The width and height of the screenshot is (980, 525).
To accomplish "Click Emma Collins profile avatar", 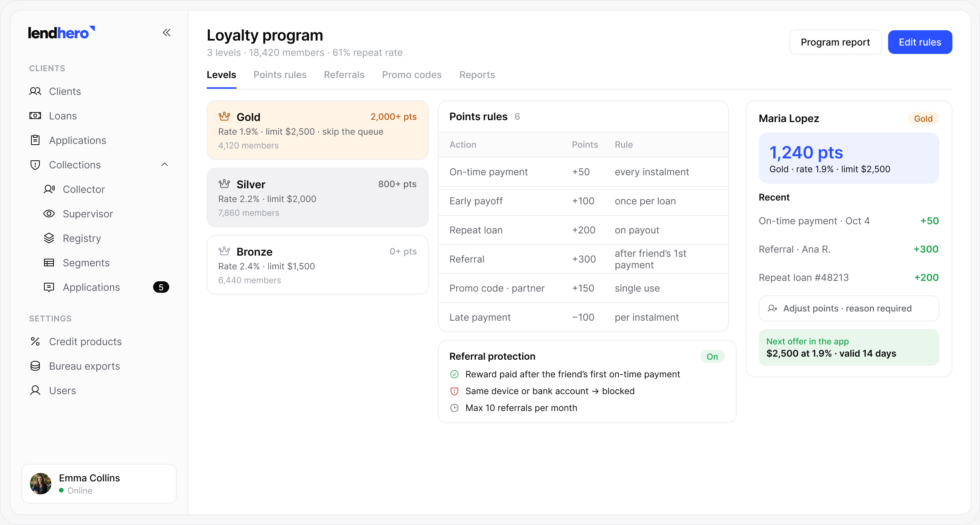I will 41,484.
